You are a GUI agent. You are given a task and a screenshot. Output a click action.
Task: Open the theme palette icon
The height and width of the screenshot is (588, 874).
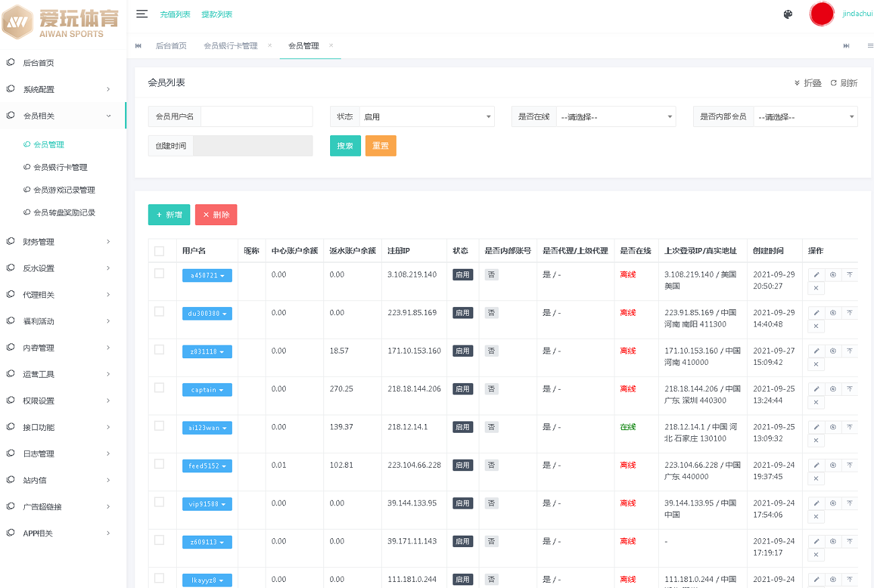(788, 14)
